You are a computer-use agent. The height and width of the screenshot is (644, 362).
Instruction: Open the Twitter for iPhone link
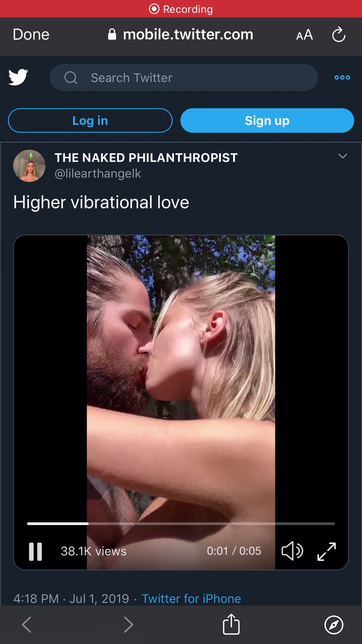(x=191, y=598)
